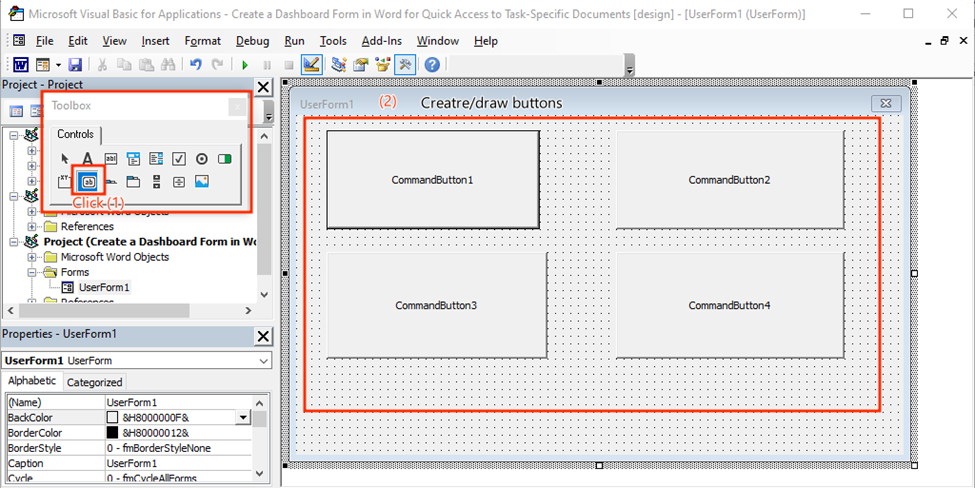Click the Break pause icon in the toolbar

(x=267, y=65)
